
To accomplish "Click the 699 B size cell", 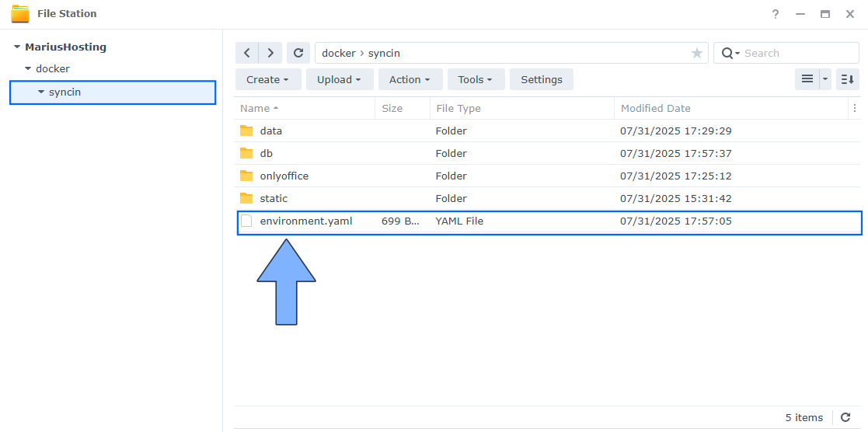I will [401, 221].
